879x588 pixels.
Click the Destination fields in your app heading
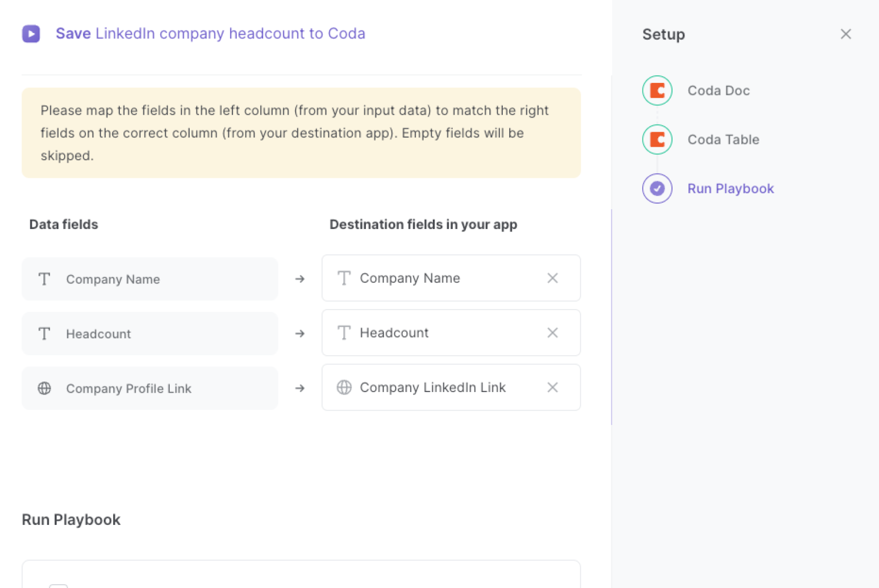coord(424,225)
